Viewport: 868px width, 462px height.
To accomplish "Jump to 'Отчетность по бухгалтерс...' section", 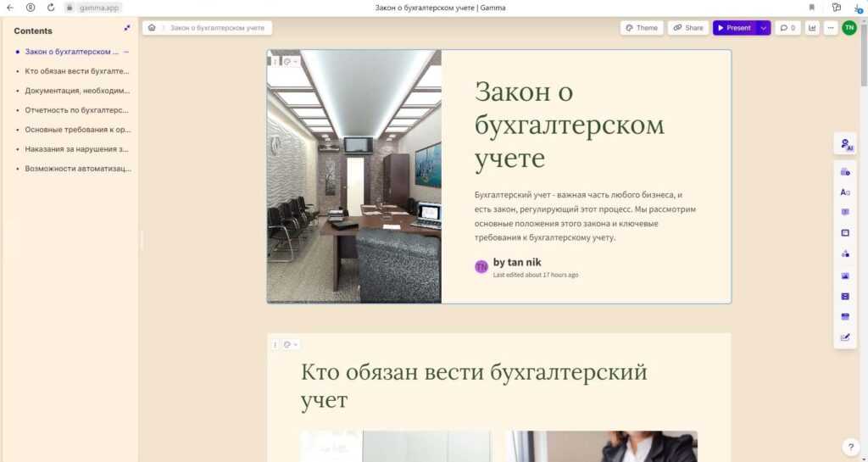I will coord(76,109).
